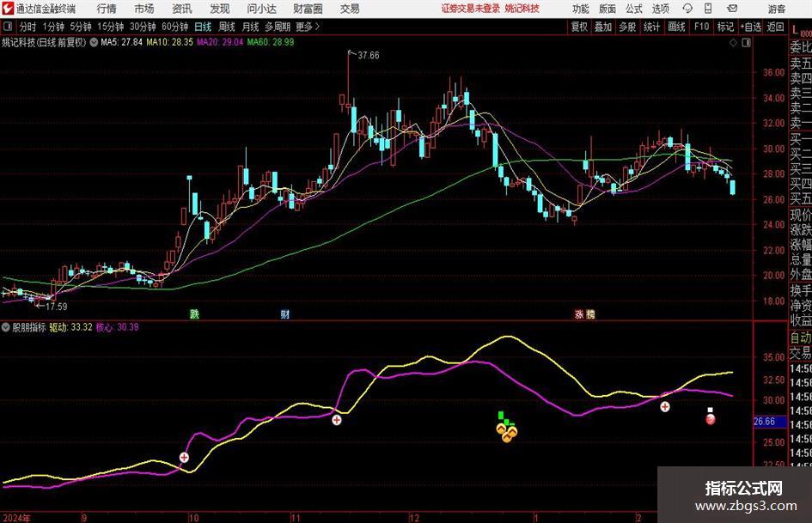Viewport: 812px width, 523px height.
Task: Click the 游客 user account label
Action: point(777,9)
